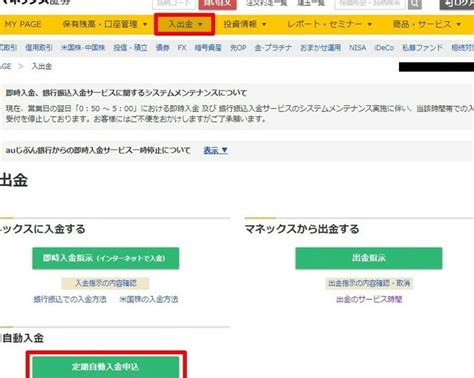Open the 入金指示の内容確認 link
This screenshot has width=474, height=378.
click(x=105, y=283)
